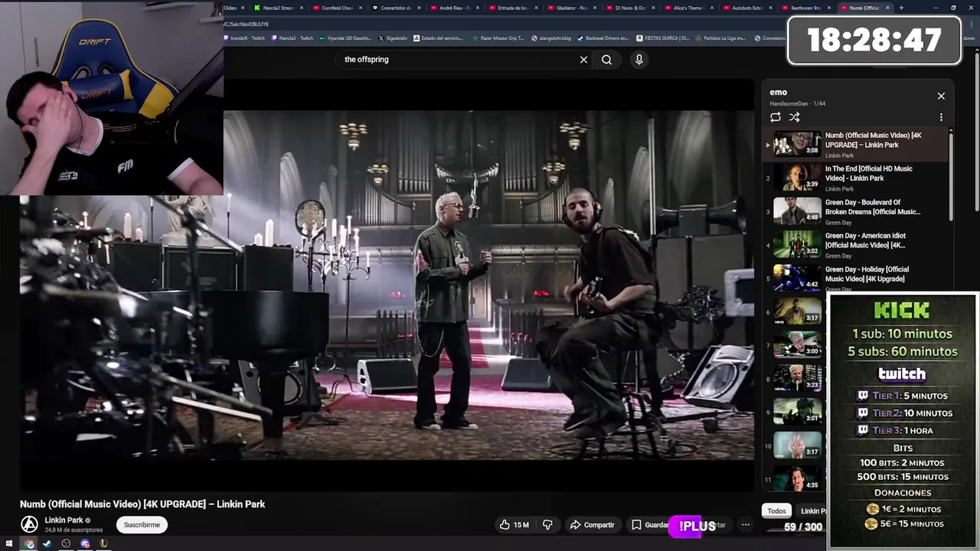Click the Guardar save button
Image resolution: width=980 pixels, height=551 pixels.
click(x=650, y=525)
